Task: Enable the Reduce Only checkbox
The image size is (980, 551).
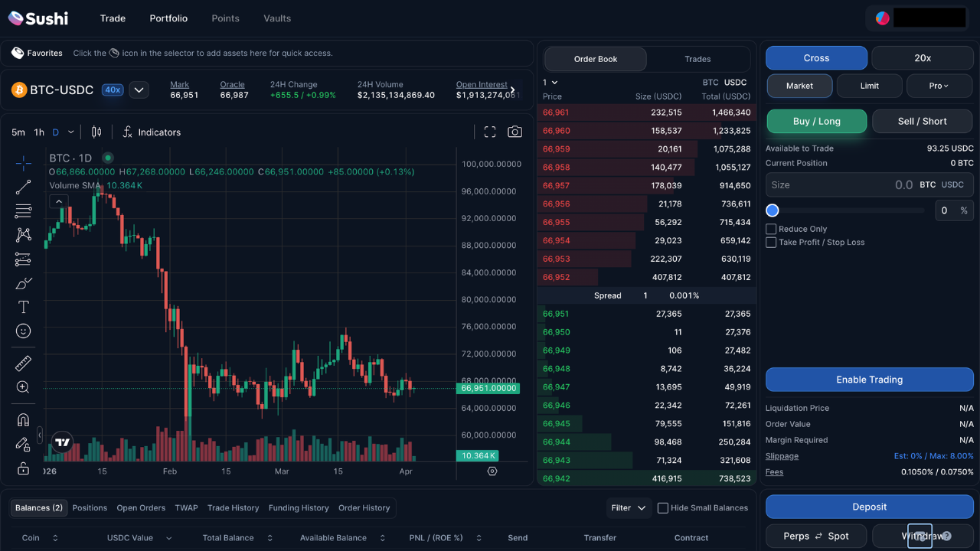Action: point(771,229)
